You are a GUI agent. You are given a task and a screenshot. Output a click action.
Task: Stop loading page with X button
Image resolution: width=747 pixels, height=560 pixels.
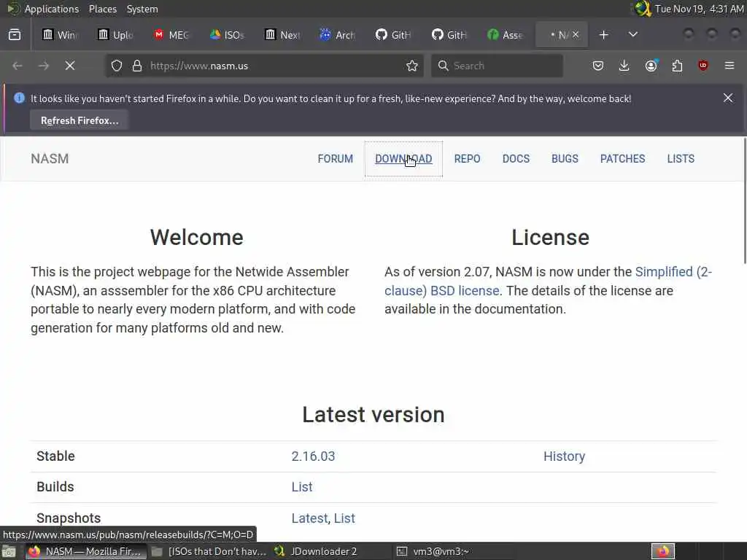click(70, 66)
